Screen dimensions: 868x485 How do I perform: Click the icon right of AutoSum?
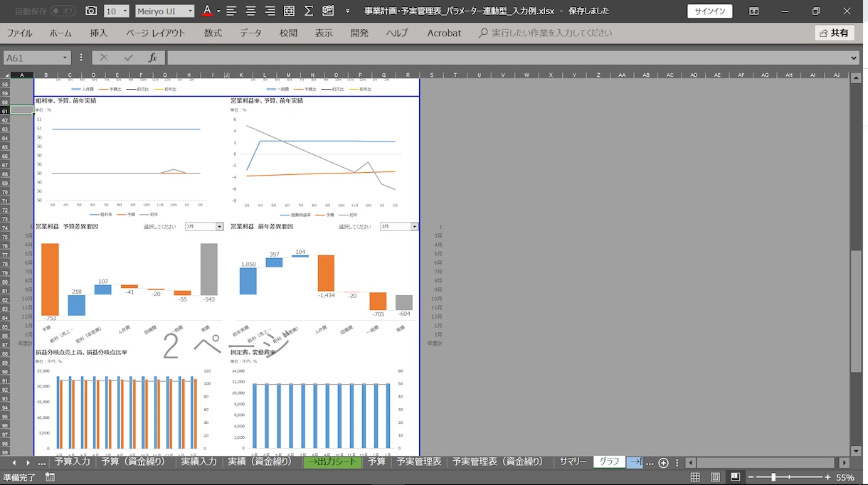328,11
